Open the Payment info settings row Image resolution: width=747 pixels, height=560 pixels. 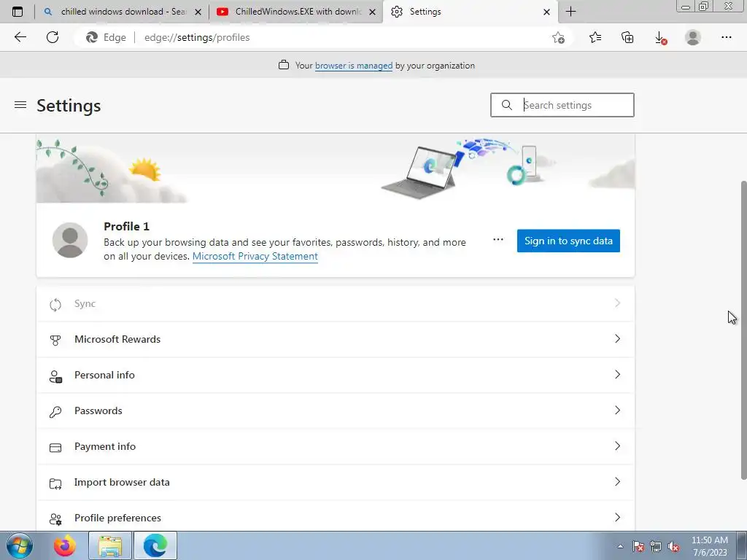tap(336, 447)
